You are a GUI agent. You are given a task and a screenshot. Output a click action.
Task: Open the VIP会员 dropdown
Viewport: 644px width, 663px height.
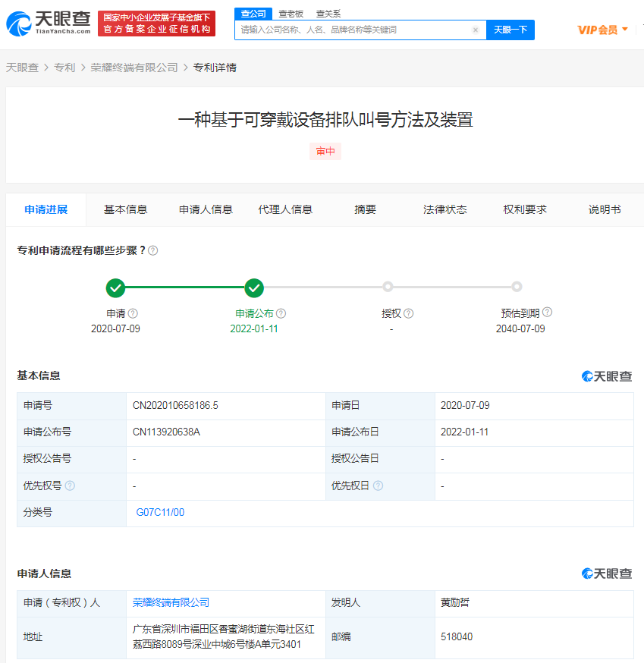point(602,30)
